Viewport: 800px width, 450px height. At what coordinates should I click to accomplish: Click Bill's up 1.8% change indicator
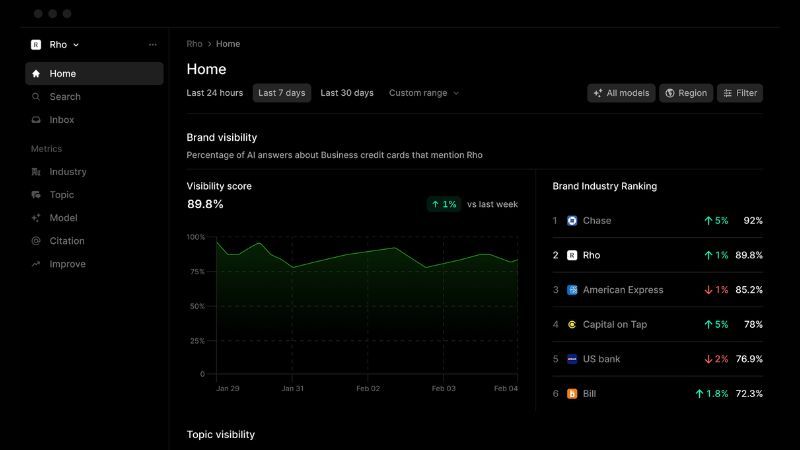coord(711,394)
